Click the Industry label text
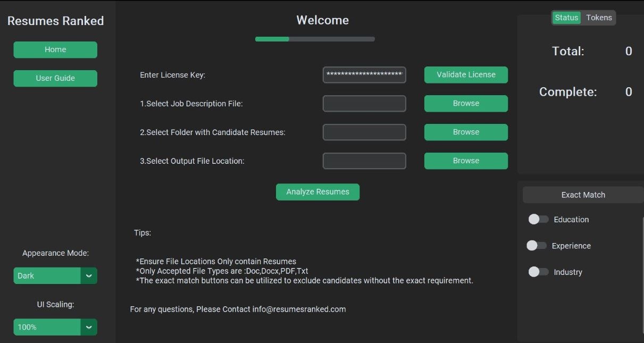This screenshot has height=343, width=644. [568, 272]
